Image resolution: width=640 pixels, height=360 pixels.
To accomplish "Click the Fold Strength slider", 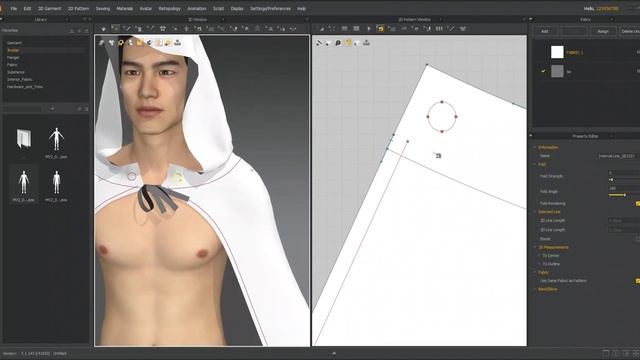I will (624, 180).
